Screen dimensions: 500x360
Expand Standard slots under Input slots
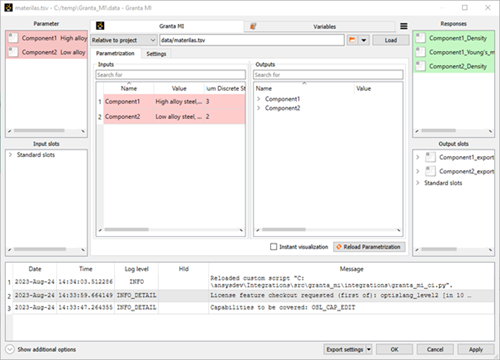10,155
